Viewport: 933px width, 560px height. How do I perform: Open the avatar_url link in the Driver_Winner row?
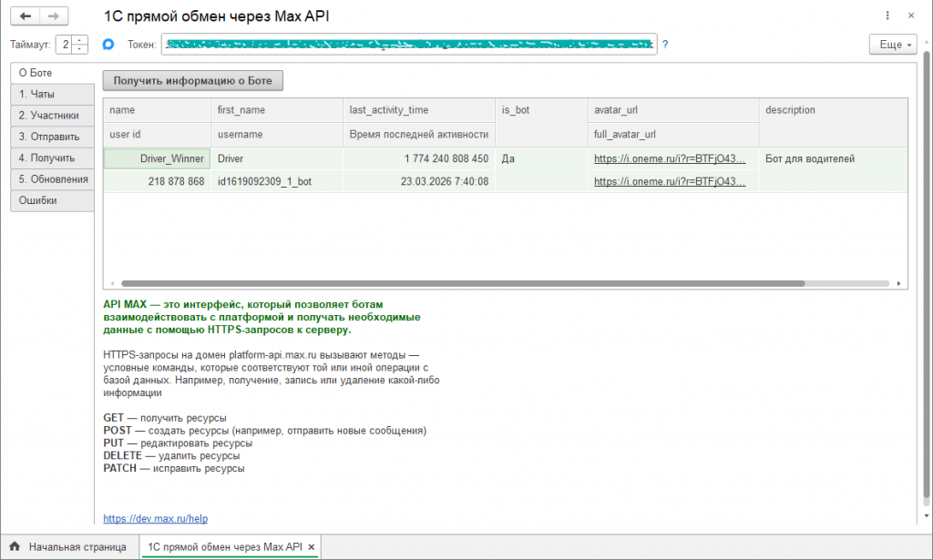pyautogui.click(x=670, y=158)
